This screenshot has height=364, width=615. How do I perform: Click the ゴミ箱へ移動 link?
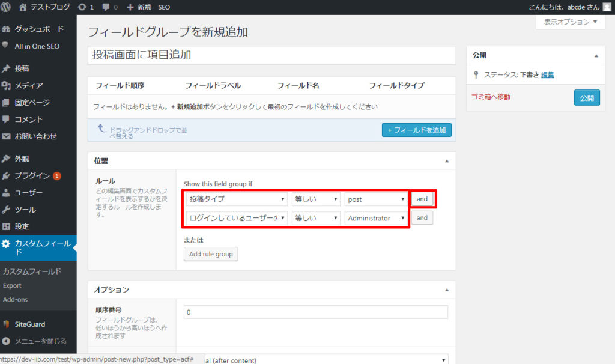click(491, 97)
